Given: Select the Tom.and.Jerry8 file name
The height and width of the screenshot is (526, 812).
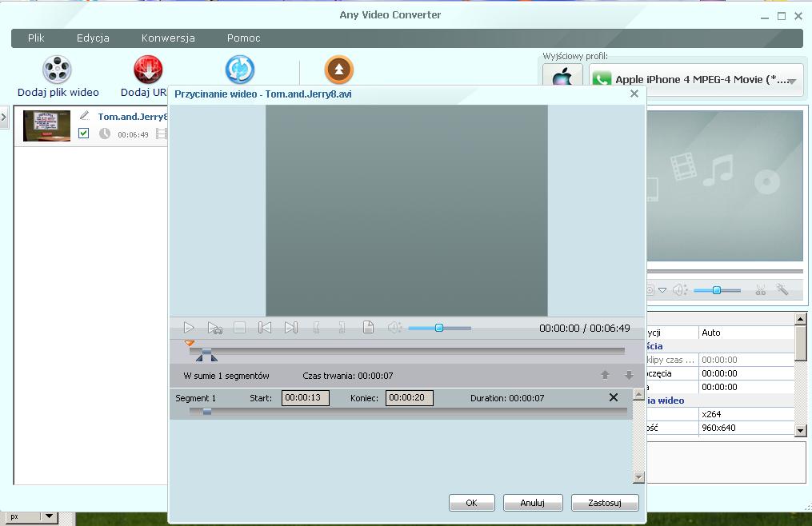Looking at the screenshot, I should (133, 117).
